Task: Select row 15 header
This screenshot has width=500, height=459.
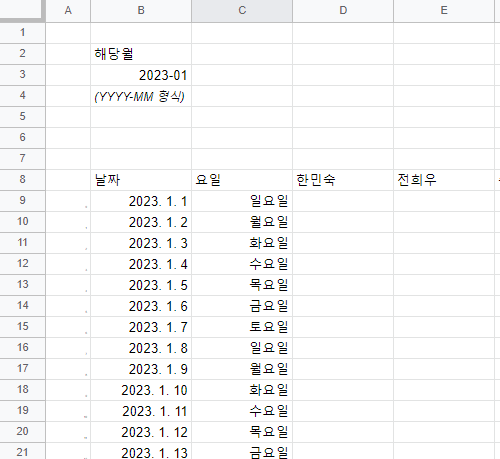Action: [x=22, y=327]
